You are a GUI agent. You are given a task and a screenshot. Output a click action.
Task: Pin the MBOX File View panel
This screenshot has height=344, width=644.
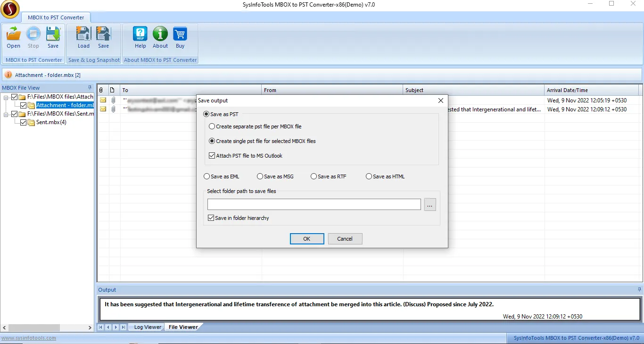pos(90,88)
